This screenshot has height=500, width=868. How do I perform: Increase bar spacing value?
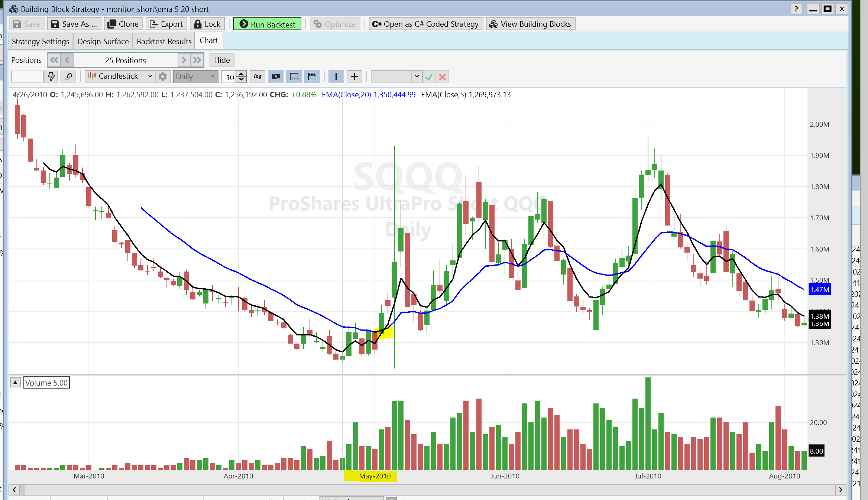tap(242, 74)
